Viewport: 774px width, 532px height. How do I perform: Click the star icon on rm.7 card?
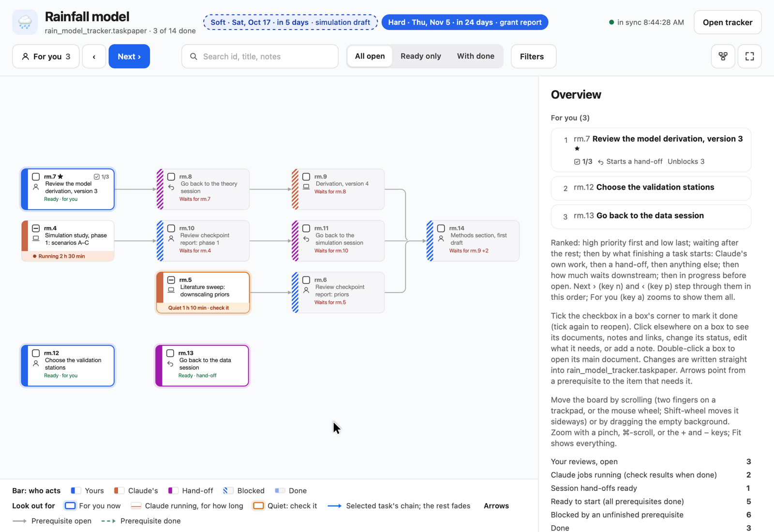pyautogui.click(x=60, y=177)
